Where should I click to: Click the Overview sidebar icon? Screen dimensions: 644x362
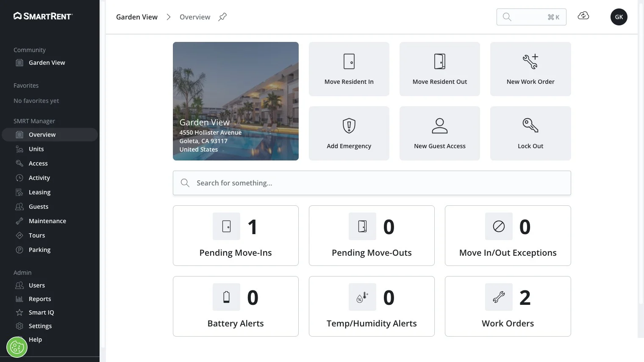(x=19, y=135)
